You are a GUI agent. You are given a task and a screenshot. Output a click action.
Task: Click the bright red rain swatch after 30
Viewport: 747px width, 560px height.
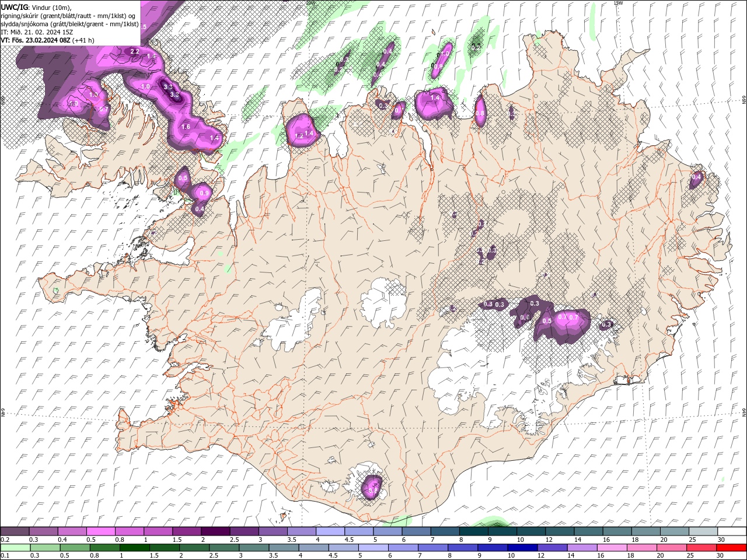(731, 548)
